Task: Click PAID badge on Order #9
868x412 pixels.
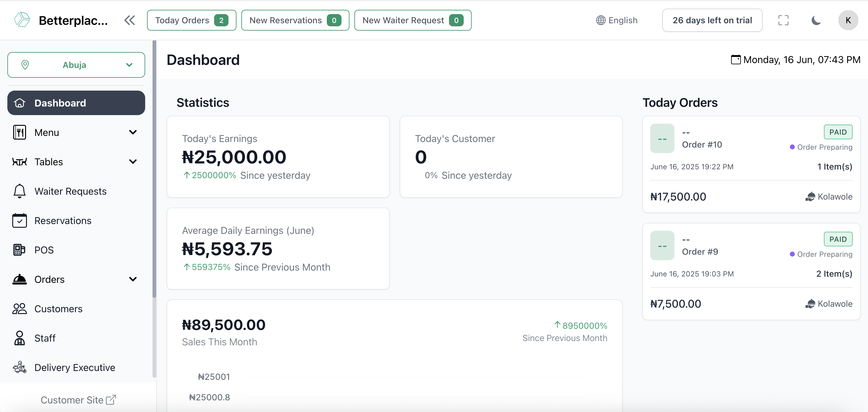Action: click(838, 239)
